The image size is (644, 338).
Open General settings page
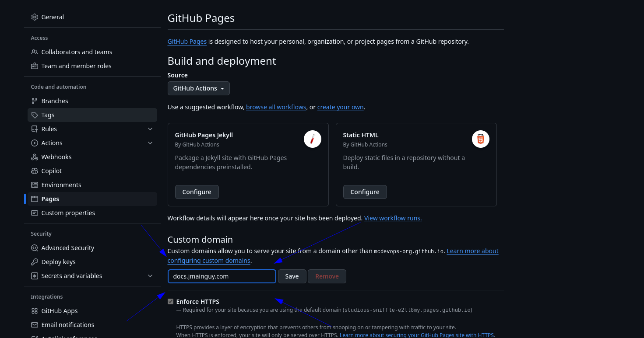[92, 17]
